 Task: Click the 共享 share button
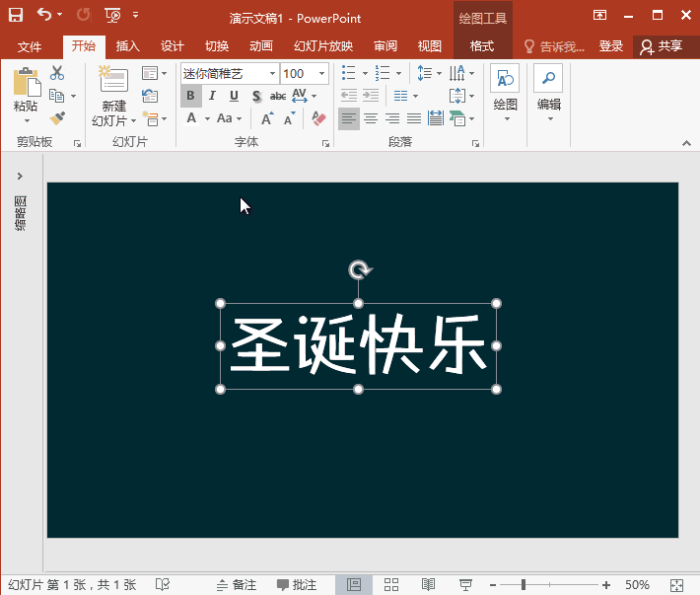661,46
